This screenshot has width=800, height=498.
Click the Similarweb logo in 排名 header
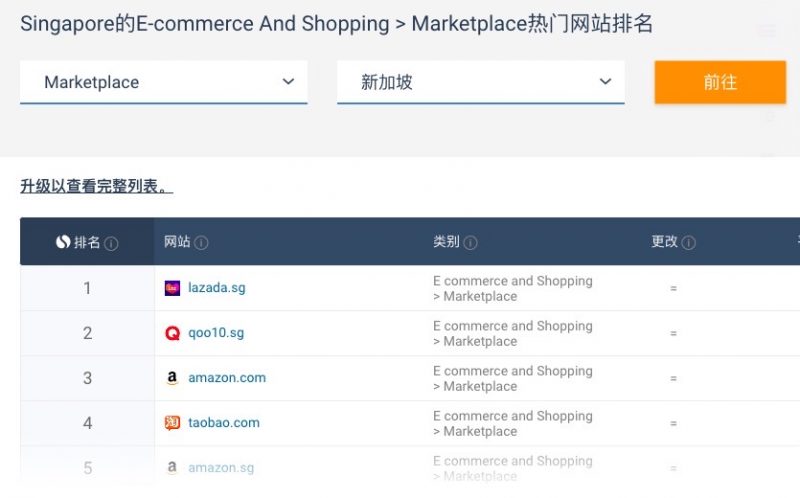(63, 242)
